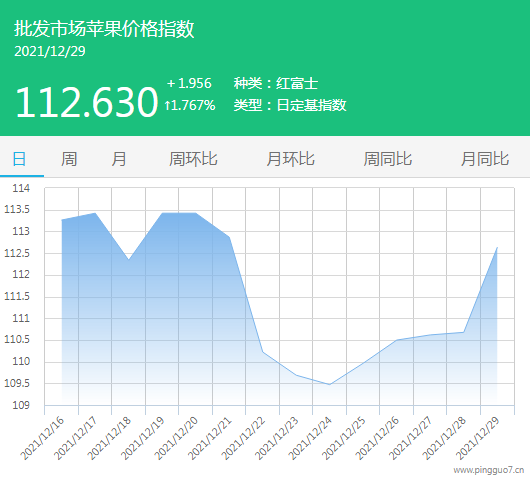Click the +1.956 change value
The height and width of the screenshot is (480, 530).
189,83
